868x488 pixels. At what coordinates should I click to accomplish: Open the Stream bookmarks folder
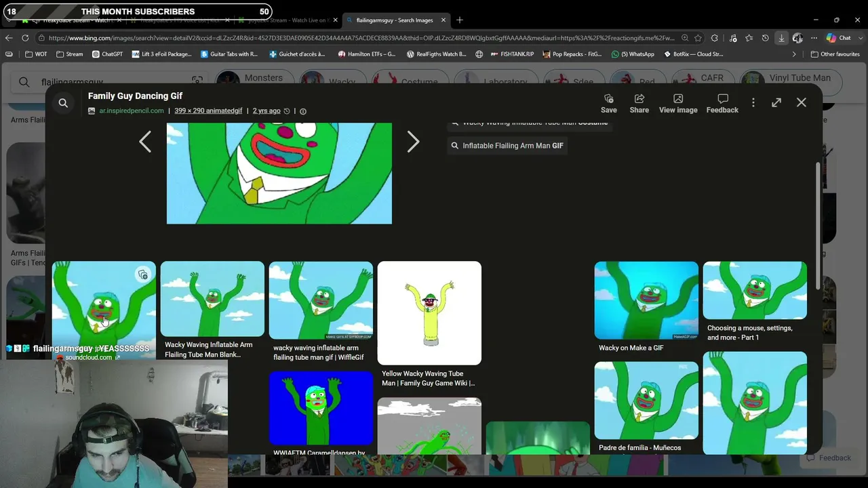(70, 54)
